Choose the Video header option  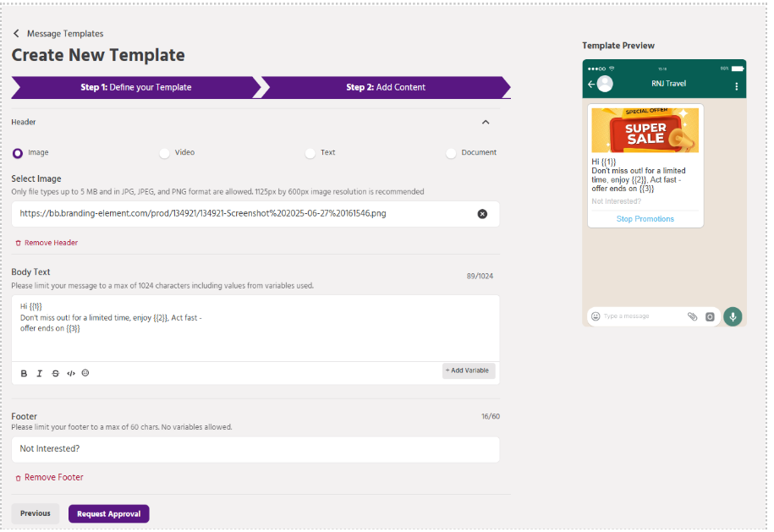point(164,153)
